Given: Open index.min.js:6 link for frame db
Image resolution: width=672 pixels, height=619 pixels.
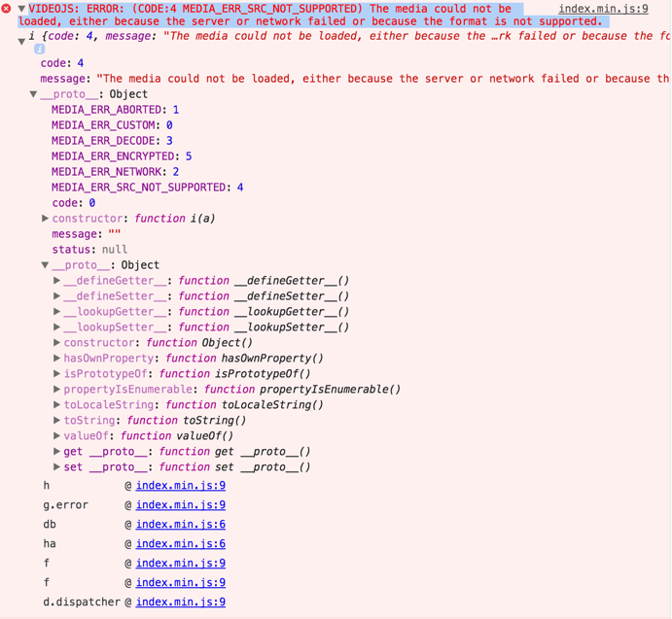Looking at the screenshot, I should click(x=181, y=525).
